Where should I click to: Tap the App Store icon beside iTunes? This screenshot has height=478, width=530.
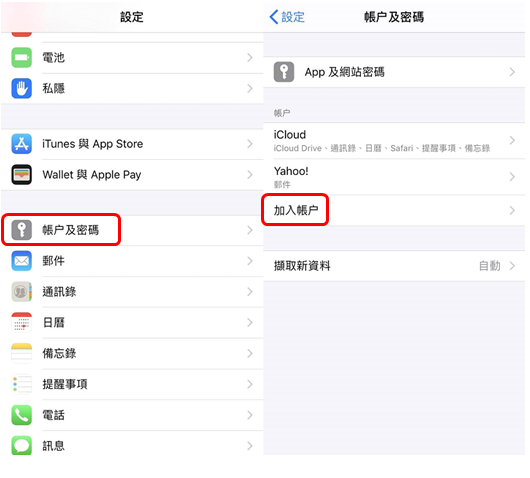coord(22,144)
